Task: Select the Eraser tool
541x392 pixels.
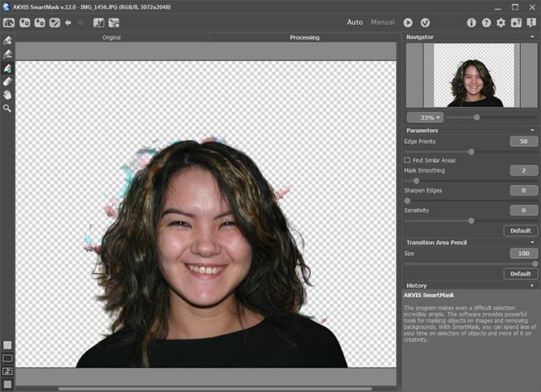Action: [8, 81]
